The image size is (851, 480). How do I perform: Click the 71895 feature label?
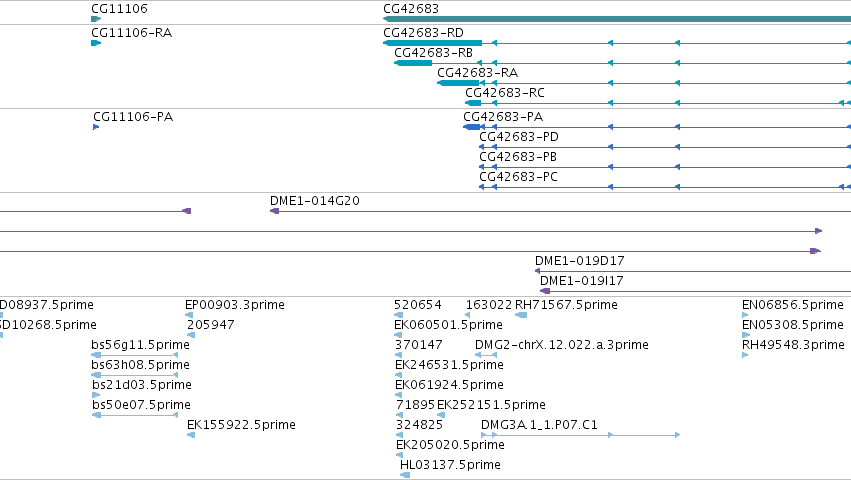pos(416,405)
